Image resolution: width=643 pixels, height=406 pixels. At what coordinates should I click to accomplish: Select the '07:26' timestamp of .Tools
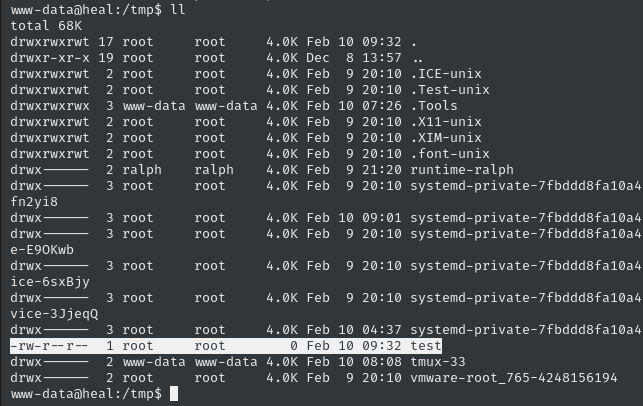tap(381, 106)
